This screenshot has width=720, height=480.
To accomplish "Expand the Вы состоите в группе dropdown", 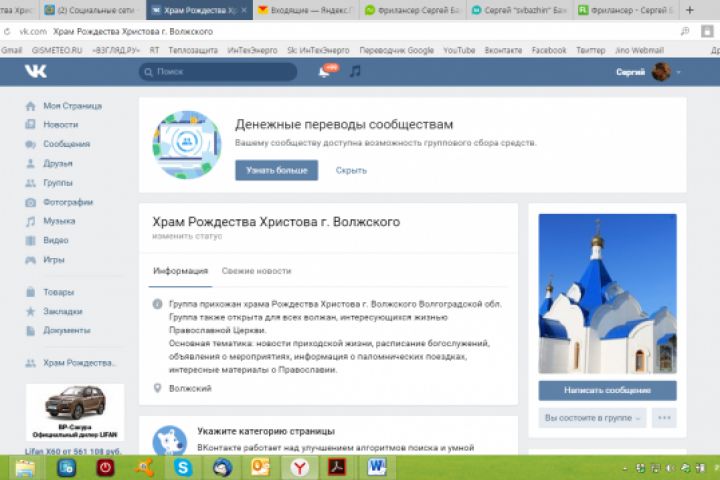I will coord(592,418).
